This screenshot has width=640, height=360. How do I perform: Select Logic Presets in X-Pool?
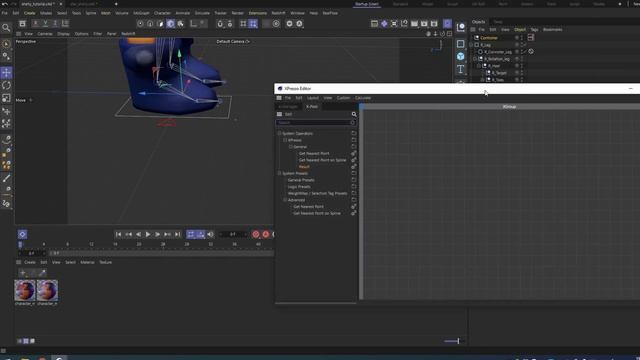click(299, 187)
